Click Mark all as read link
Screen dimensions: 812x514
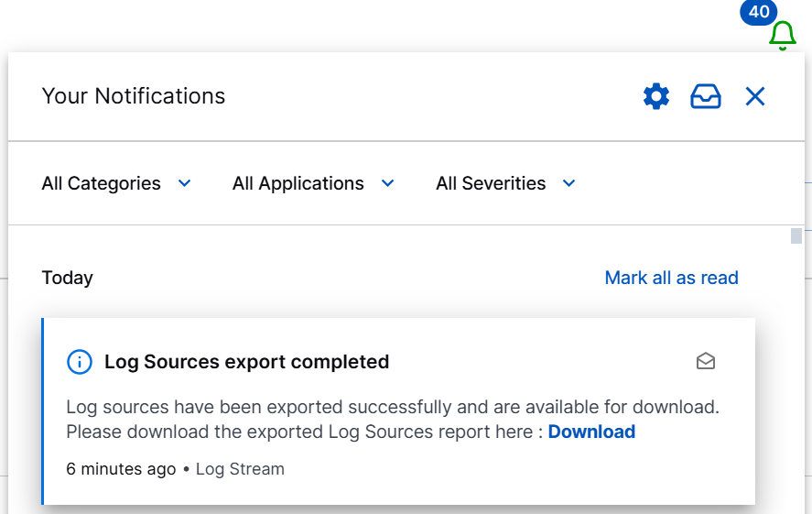coord(671,278)
